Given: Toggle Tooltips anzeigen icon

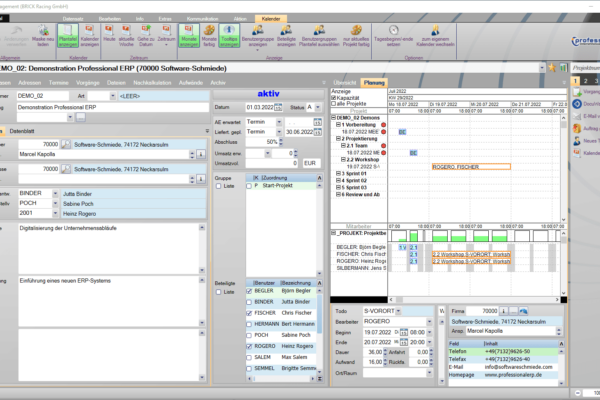Looking at the screenshot, I should (229, 35).
